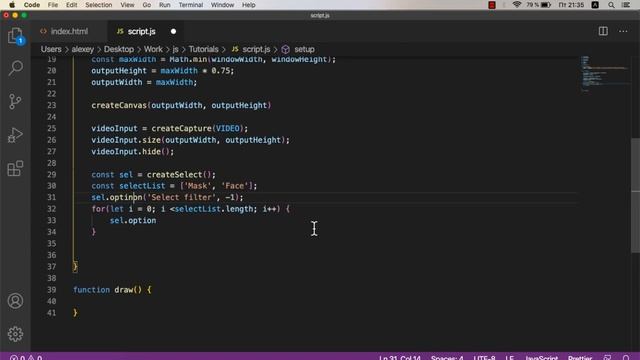This screenshot has height=360, width=640.
Task: Click the Desktop breadcrumb segment
Action: [x=119, y=49]
